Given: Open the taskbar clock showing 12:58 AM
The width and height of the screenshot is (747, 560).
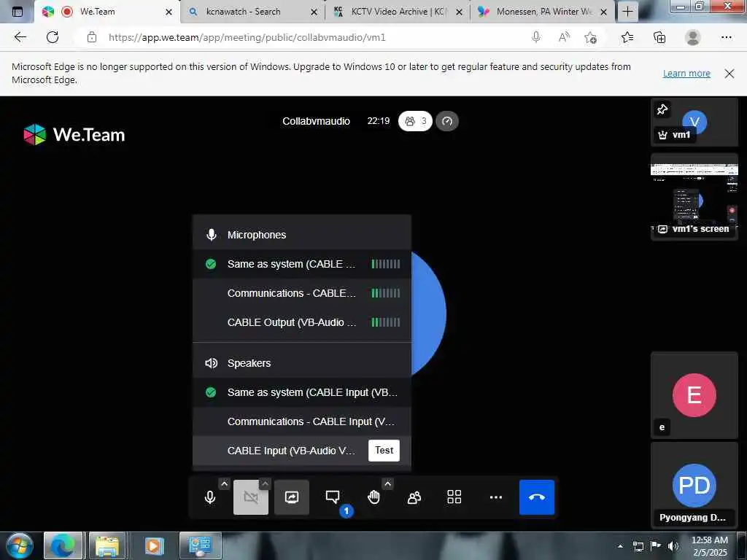Looking at the screenshot, I should [710, 546].
